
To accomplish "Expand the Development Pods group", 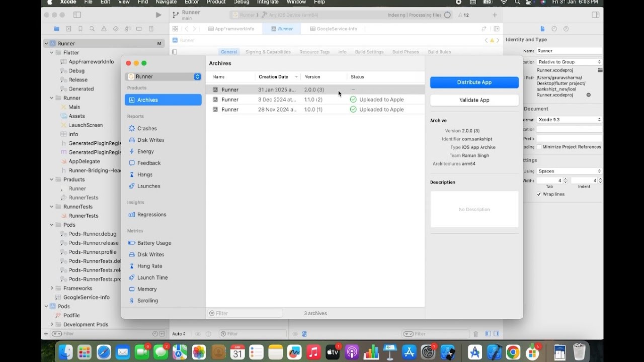I will 52,324.
